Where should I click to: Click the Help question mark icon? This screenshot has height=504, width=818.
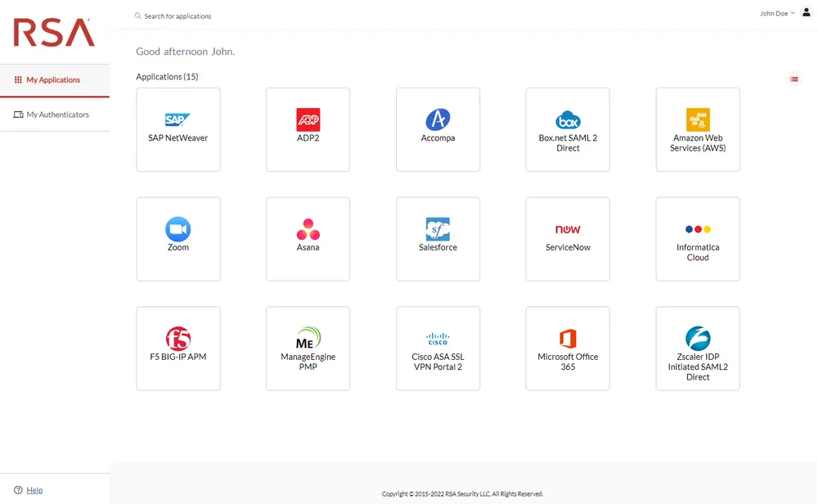click(x=18, y=490)
